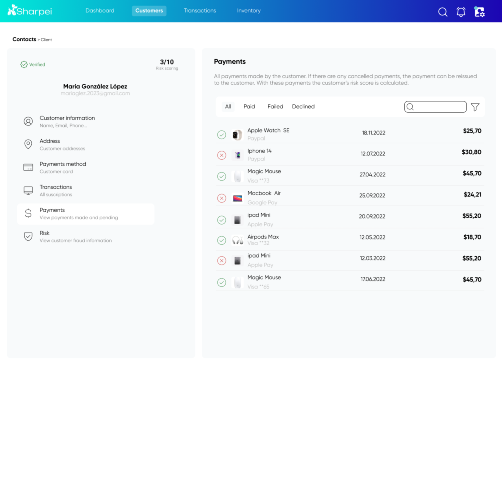
Task: Click the paid status icon for Apple Watch SE
Action: click(221, 135)
